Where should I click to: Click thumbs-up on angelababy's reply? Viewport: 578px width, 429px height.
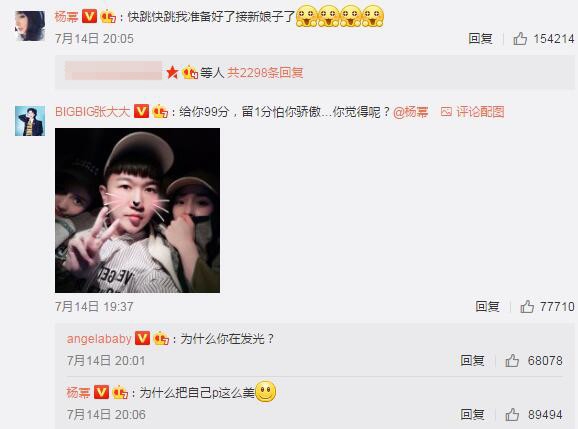click(512, 360)
